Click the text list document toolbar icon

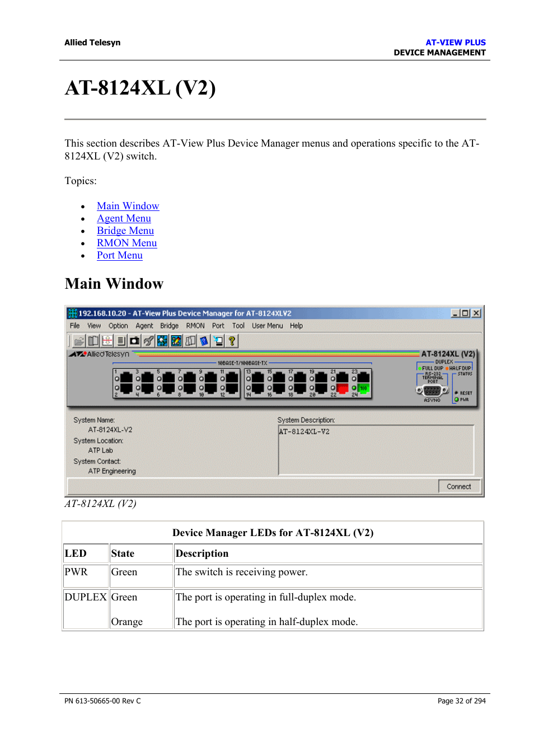pos(121,341)
